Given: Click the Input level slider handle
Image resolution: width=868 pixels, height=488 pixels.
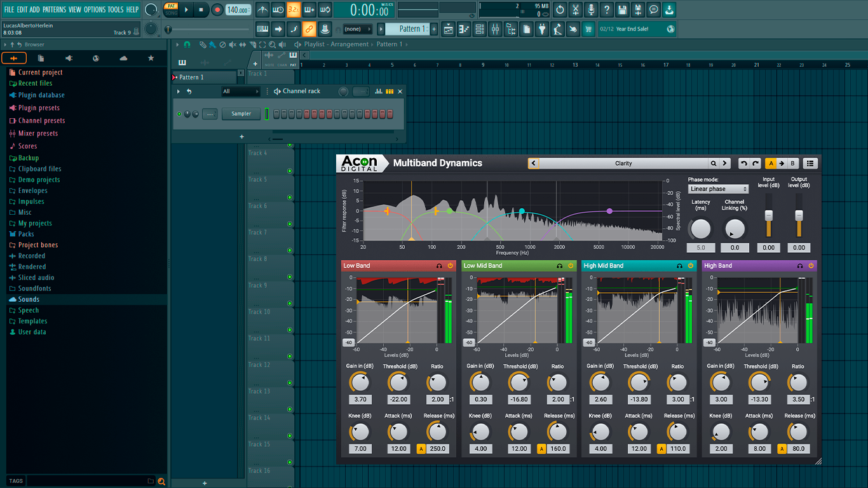Looking at the screenshot, I should [x=768, y=215].
